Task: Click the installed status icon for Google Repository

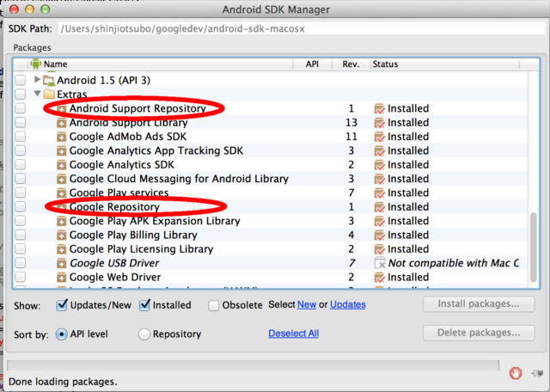Action: click(x=380, y=207)
